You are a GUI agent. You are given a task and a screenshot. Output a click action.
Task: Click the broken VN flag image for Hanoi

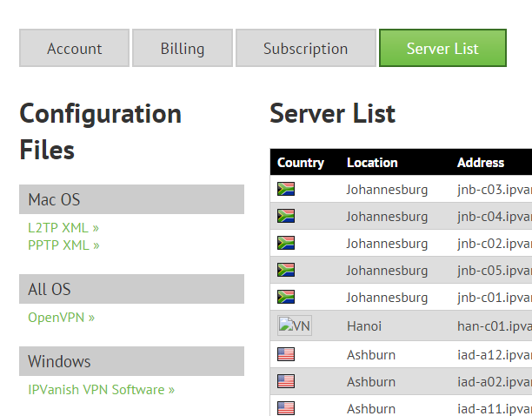[x=295, y=325]
